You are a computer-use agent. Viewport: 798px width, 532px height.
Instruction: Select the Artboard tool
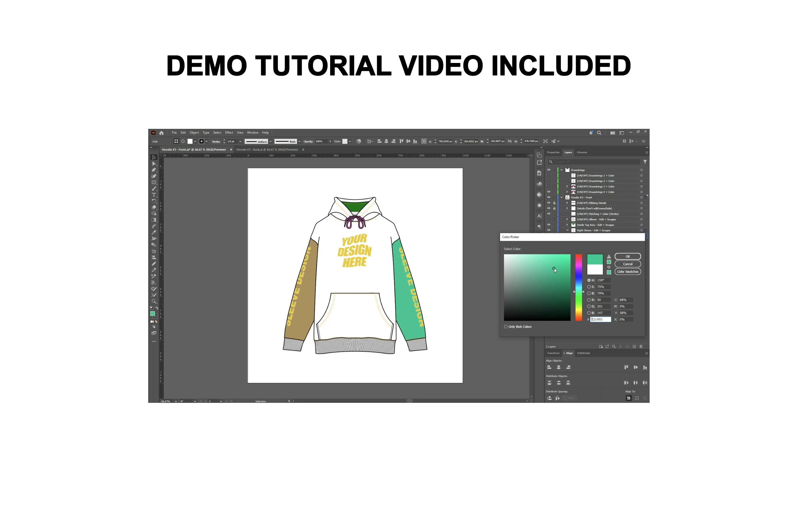click(x=154, y=251)
